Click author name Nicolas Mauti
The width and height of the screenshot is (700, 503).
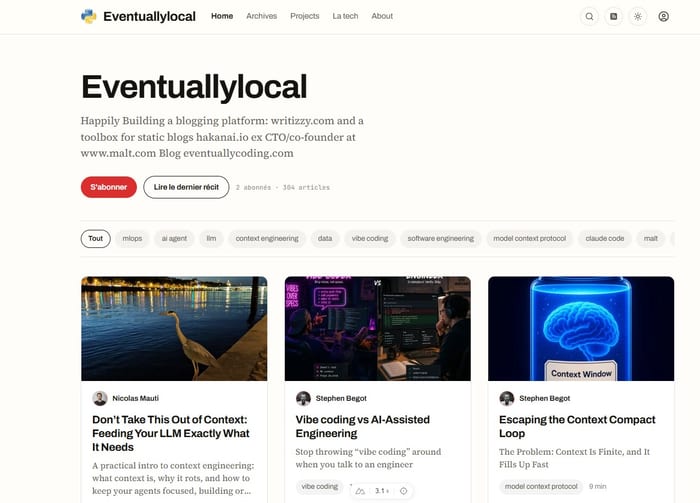(135, 398)
